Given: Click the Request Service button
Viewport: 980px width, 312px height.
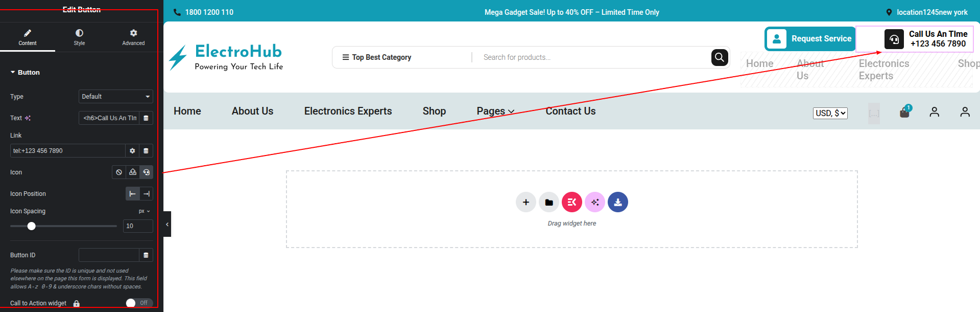Looking at the screenshot, I should tap(810, 39).
